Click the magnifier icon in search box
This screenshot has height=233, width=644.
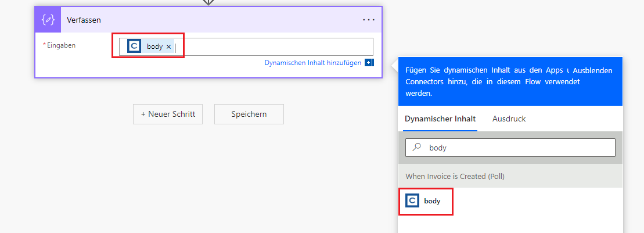[417, 147]
